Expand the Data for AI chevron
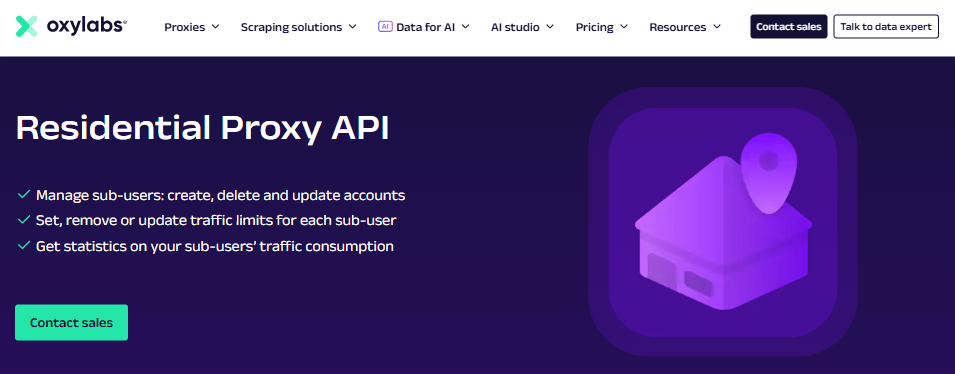Viewport: 955px width, 374px height. pos(465,27)
